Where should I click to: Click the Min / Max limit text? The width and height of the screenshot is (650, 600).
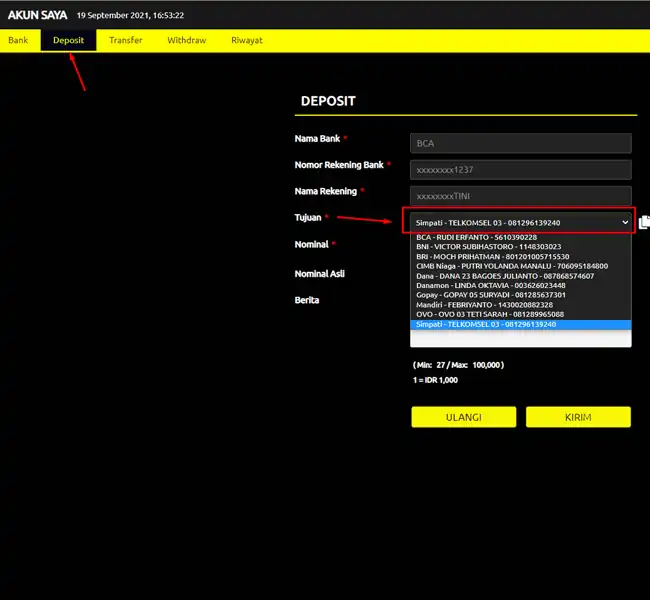point(458,365)
